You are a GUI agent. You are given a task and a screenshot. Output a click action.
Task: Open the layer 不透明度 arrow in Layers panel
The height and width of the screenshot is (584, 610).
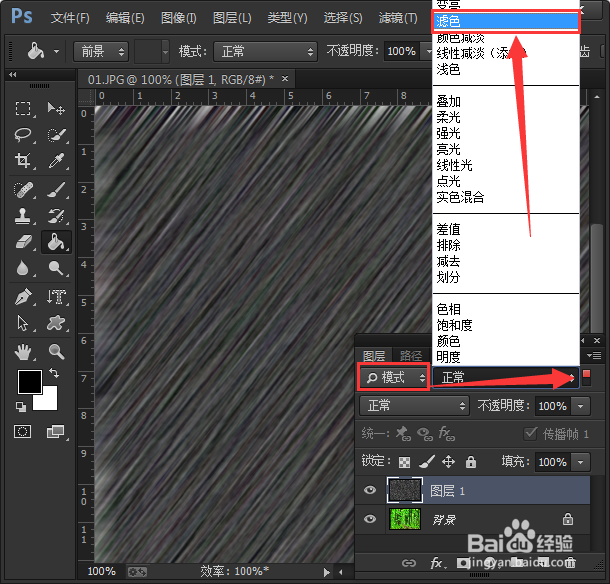580,407
